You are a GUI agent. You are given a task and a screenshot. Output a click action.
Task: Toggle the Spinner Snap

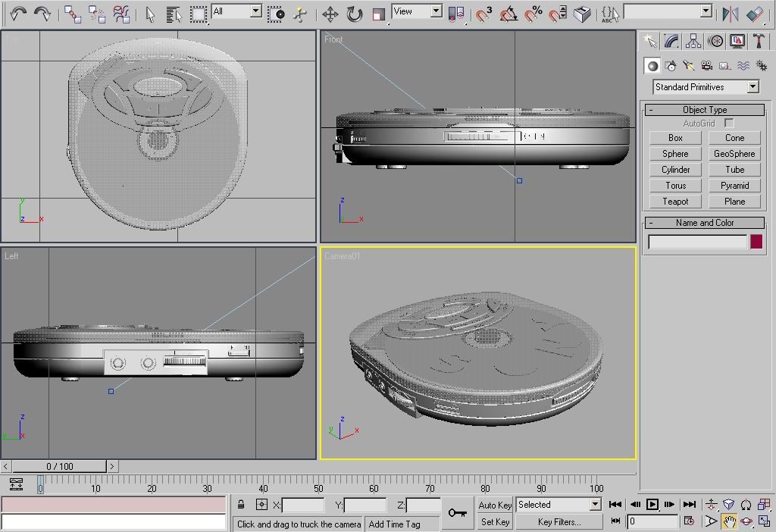pyautogui.click(x=558, y=14)
